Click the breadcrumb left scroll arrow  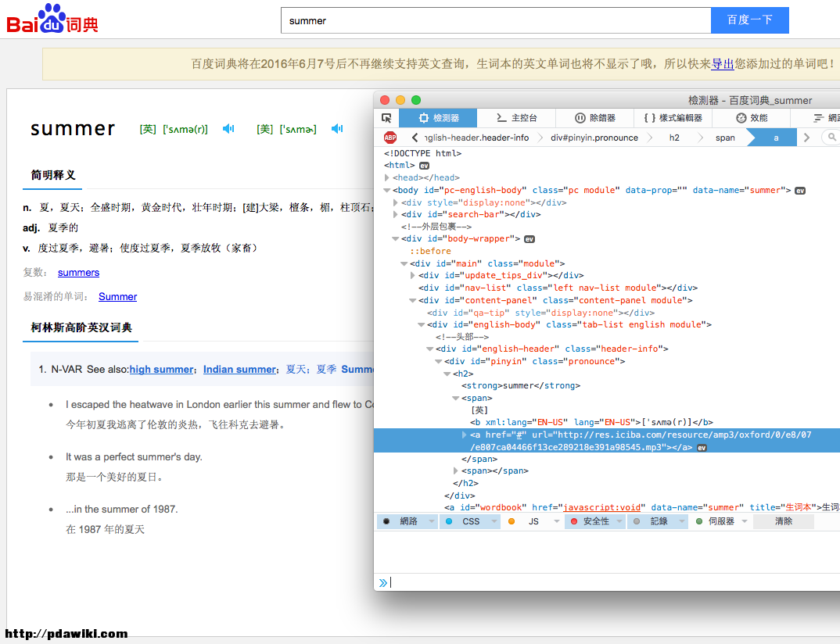(414, 138)
